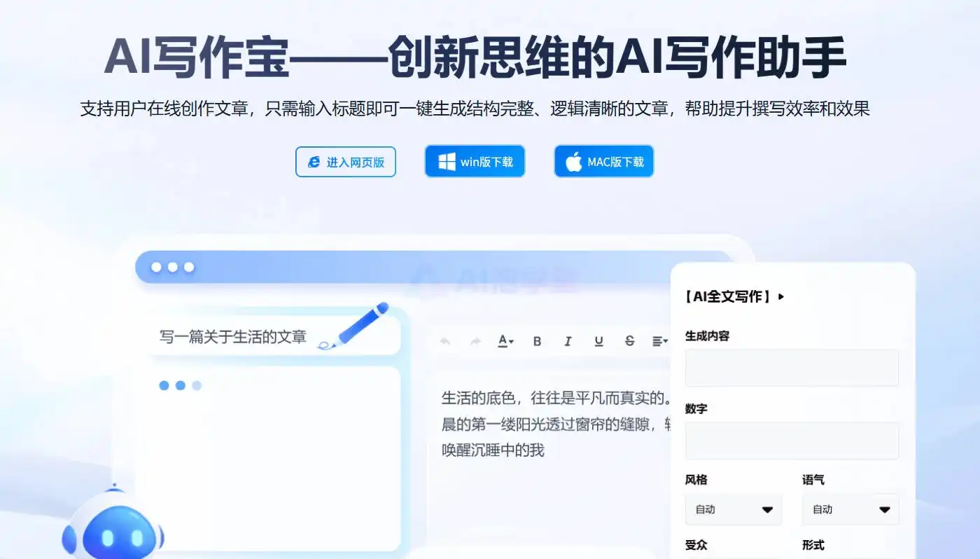The width and height of the screenshot is (980, 559).
Task: Toggle underline formatting
Action: (x=598, y=341)
